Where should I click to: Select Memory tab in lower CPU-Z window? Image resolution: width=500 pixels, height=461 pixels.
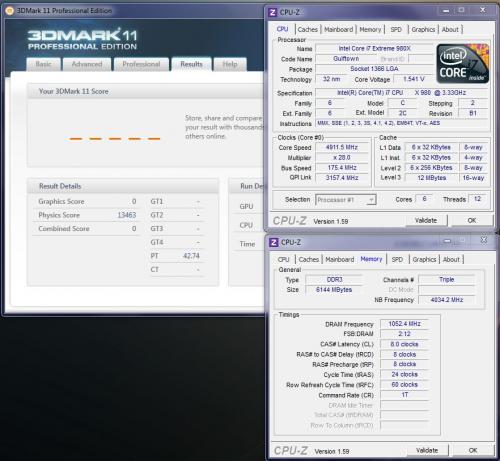pyautogui.click(x=371, y=259)
